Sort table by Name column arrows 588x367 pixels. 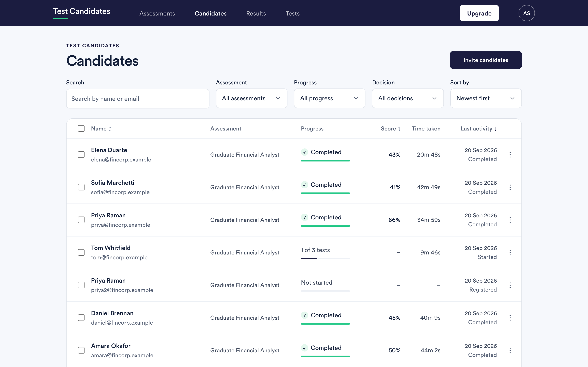(110, 129)
